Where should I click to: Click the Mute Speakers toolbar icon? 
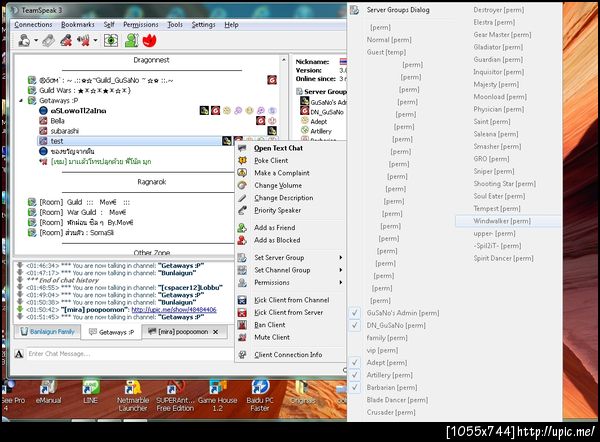tap(83, 40)
